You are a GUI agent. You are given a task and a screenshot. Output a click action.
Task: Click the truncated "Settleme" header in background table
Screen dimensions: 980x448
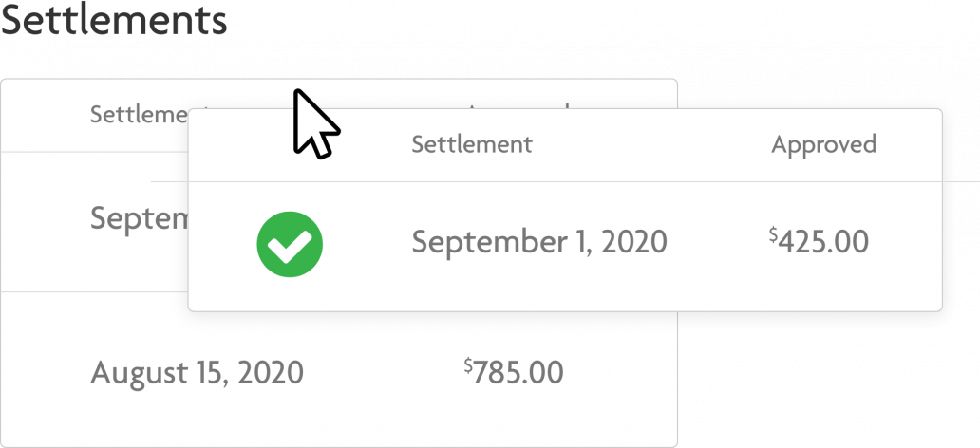pyautogui.click(x=139, y=114)
